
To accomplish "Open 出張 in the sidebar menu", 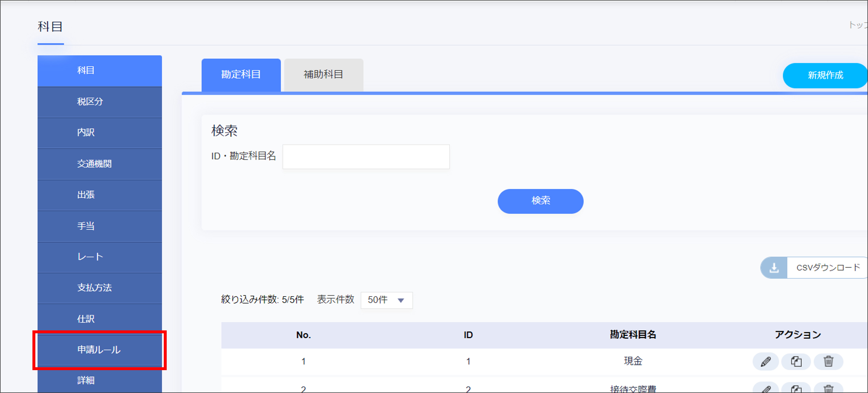I will click(x=100, y=195).
